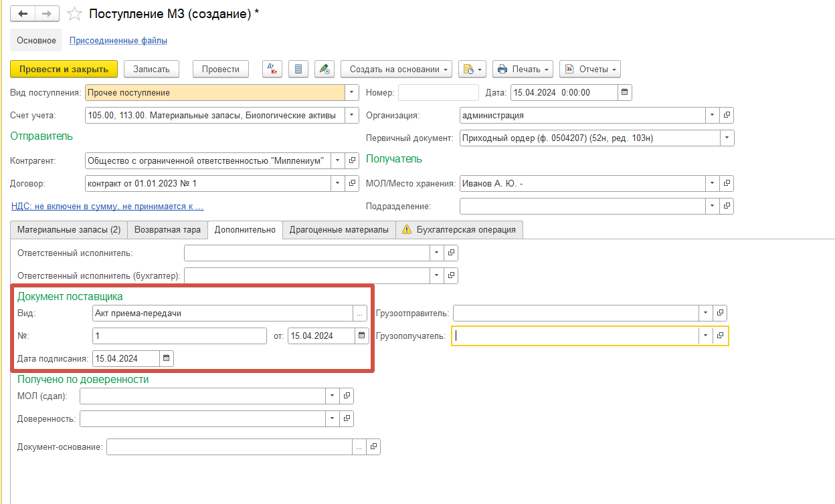Image resolution: width=835 pixels, height=504 pixels.
Task: Go forward with the right arrow button
Action: 47,13
